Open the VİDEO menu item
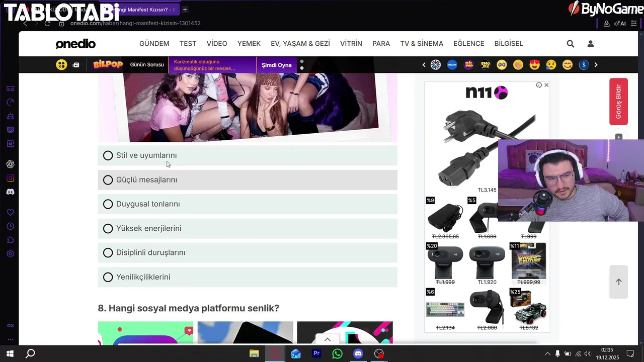Screen dimensions: 644x362 [217, 44]
